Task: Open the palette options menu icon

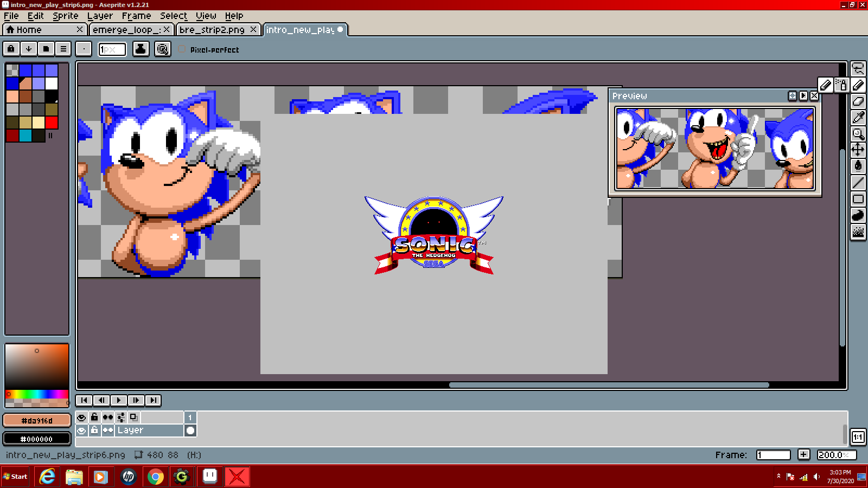Action: click(63, 49)
